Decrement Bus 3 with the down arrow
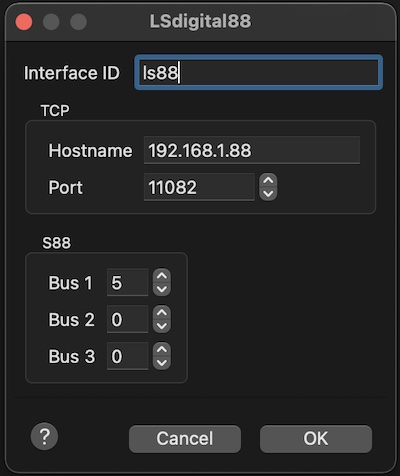This screenshot has width=400, height=476. tap(162, 362)
